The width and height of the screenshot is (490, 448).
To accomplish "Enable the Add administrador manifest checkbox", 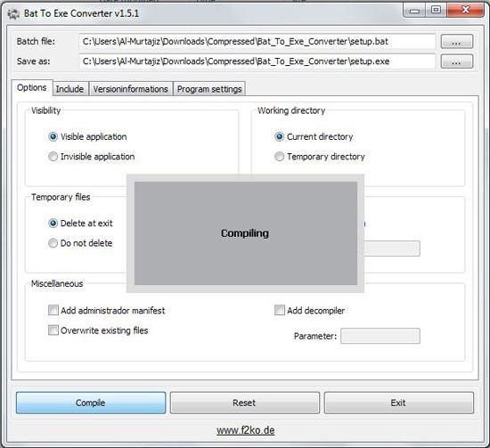I will 53,310.
